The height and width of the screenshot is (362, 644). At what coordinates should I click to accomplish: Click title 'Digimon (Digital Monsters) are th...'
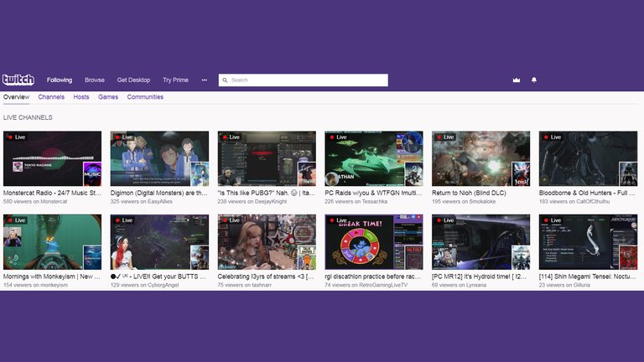coord(159,193)
